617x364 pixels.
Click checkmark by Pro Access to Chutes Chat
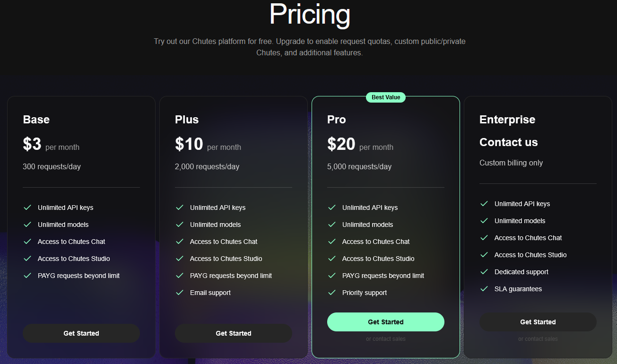[x=332, y=242]
